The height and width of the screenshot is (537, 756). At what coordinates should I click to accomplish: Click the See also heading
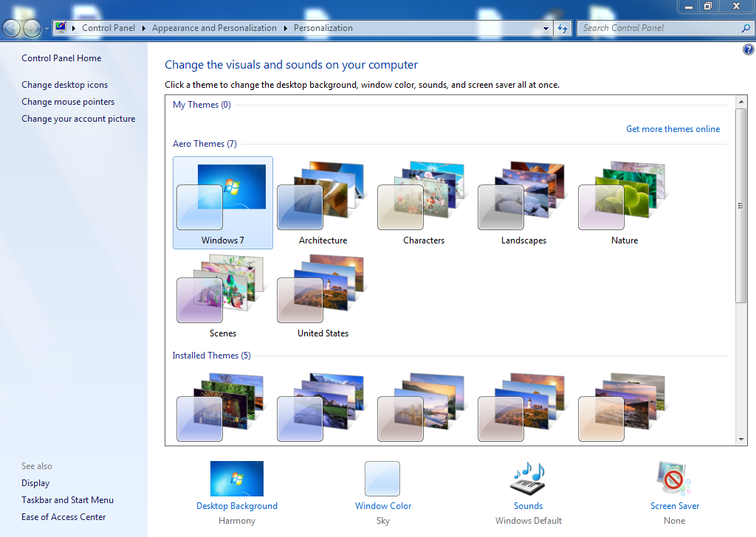tap(37, 466)
